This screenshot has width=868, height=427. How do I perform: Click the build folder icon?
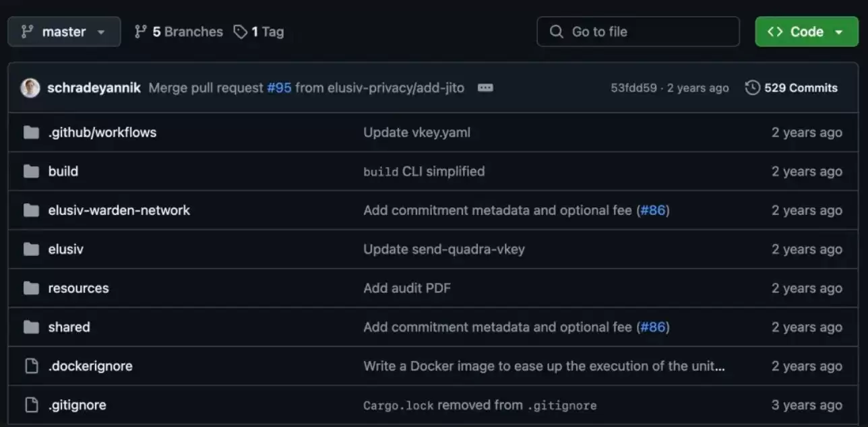tap(31, 171)
